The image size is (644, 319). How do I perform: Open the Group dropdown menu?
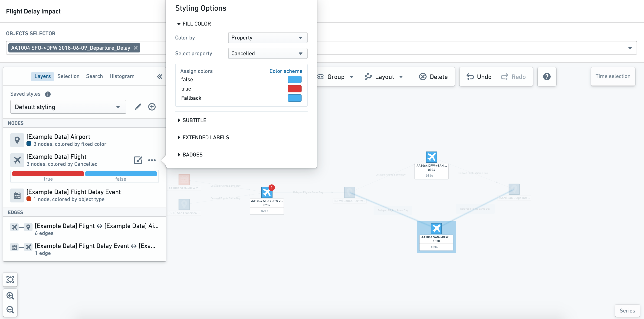coord(336,77)
